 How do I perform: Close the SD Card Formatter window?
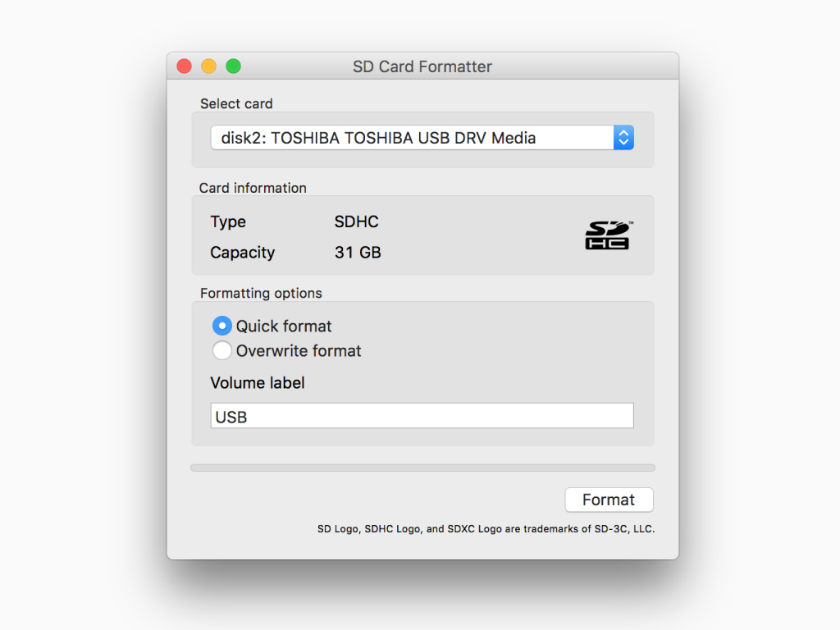[x=185, y=66]
